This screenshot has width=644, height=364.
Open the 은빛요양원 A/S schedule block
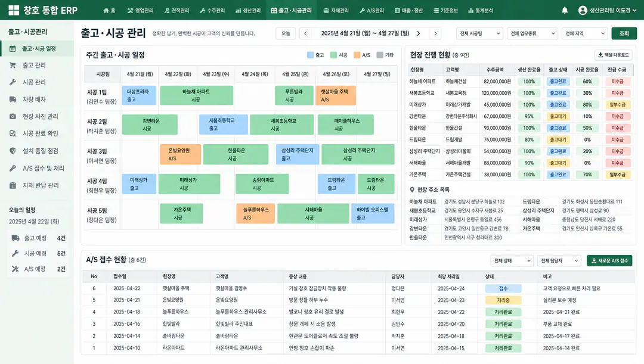pos(180,154)
